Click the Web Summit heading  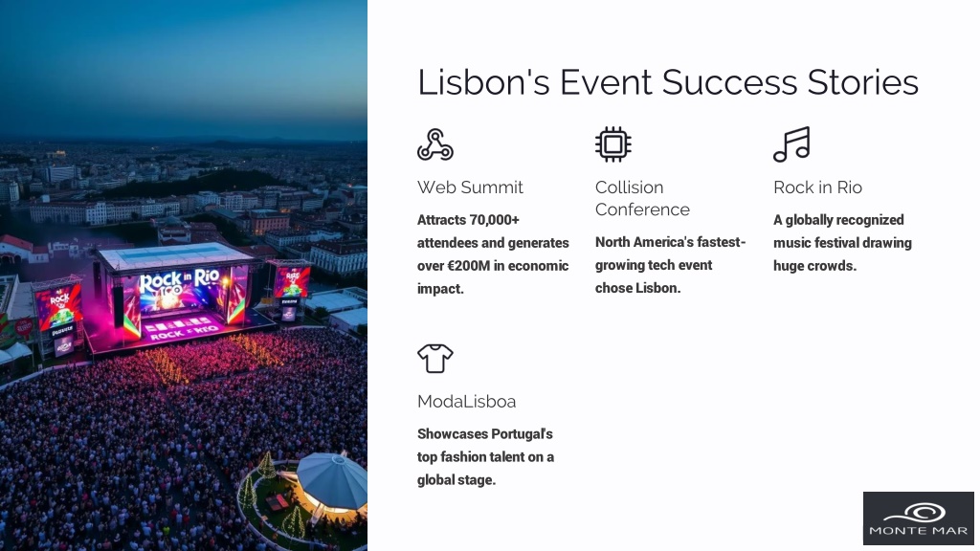(470, 187)
